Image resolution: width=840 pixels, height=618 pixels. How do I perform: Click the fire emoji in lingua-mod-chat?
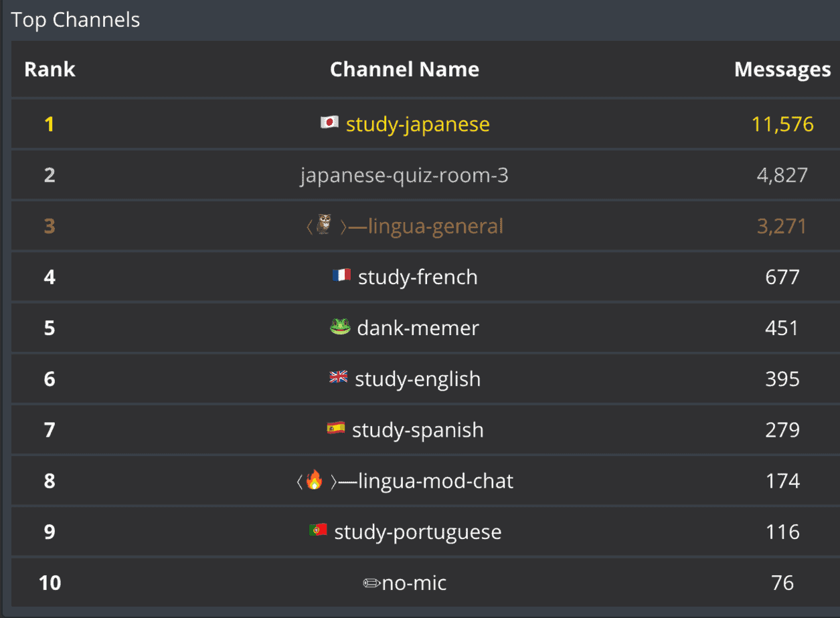[x=315, y=480]
